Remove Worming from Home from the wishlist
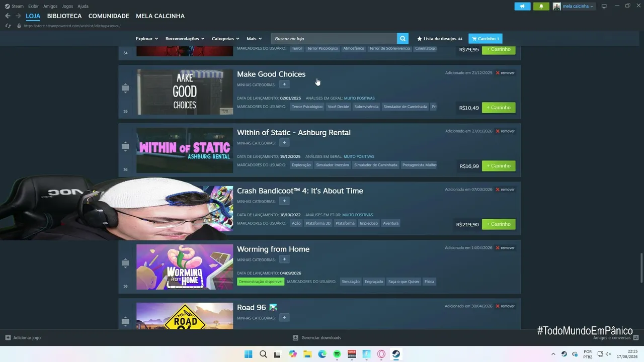This screenshot has width=644, height=362. tap(505, 248)
